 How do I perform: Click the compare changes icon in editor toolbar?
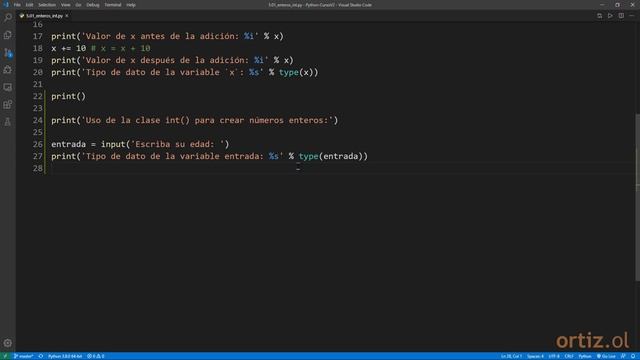coord(599,16)
